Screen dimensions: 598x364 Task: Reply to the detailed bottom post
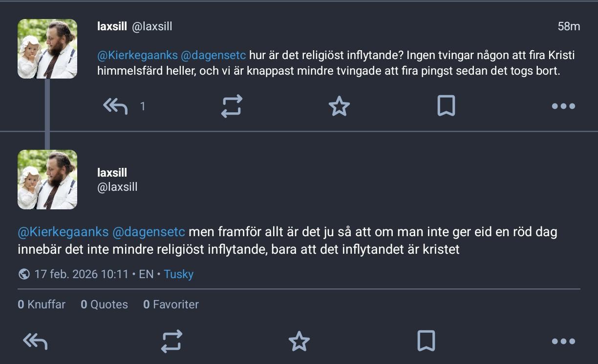pos(35,342)
